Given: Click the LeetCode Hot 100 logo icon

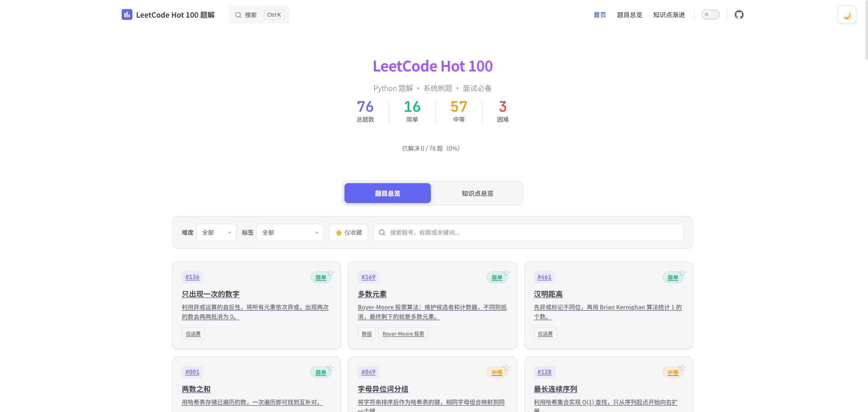Looking at the screenshot, I should coord(127,14).
